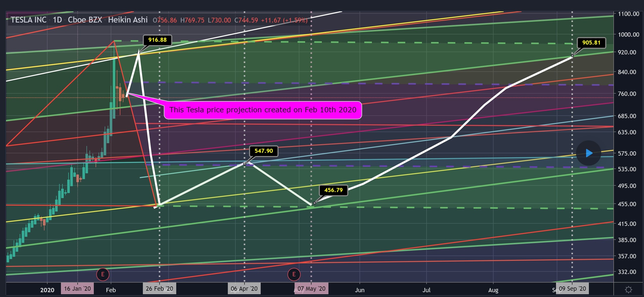Select the 916.88 price label

[x=158, y=40]
